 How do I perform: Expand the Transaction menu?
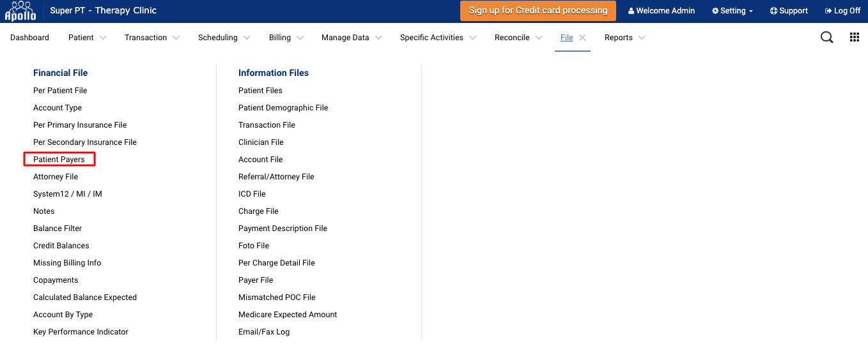coord(153,38)
